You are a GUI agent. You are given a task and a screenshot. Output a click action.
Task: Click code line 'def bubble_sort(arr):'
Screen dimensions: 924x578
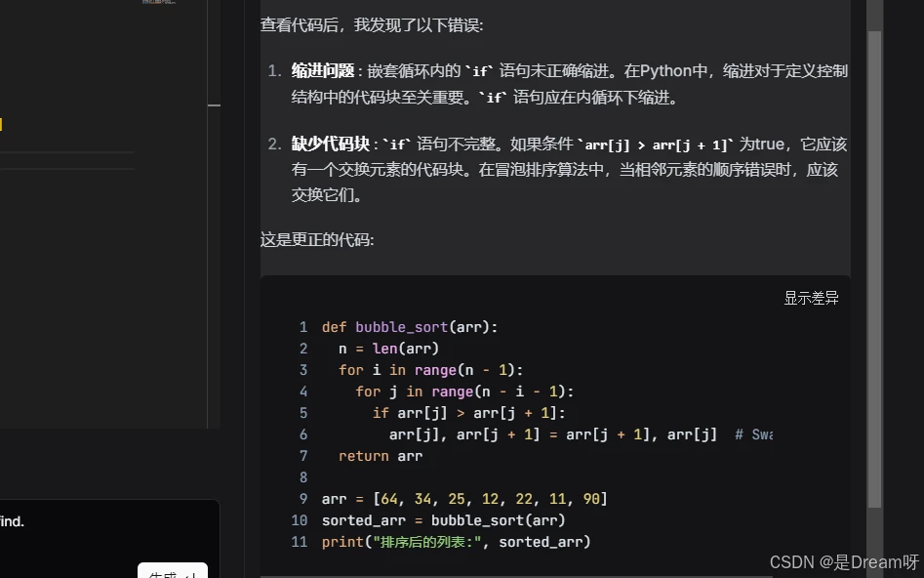click(410, 327)
